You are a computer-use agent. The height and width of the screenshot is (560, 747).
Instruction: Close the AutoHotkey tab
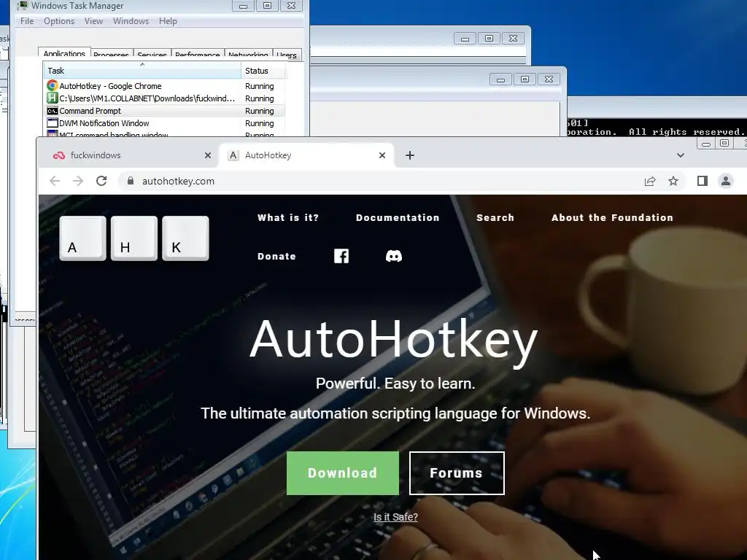click(382, 155)
